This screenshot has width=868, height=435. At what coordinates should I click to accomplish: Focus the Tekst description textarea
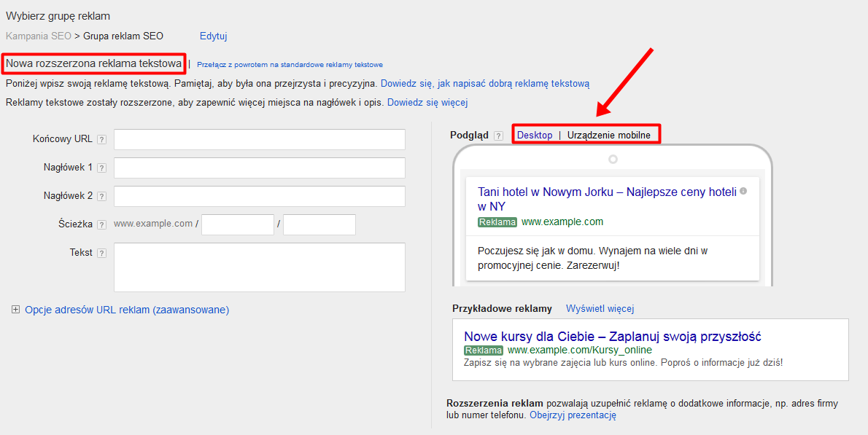(260, 267)
